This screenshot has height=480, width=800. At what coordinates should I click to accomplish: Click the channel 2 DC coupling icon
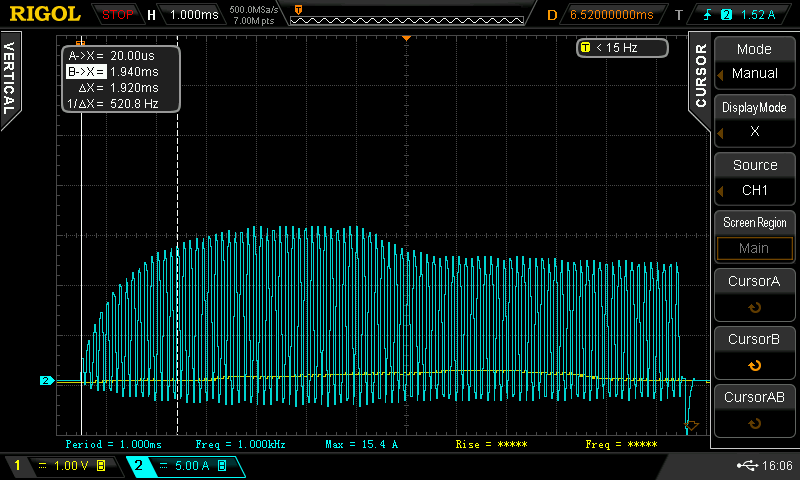pyautogui.click(x=163, y=465)
